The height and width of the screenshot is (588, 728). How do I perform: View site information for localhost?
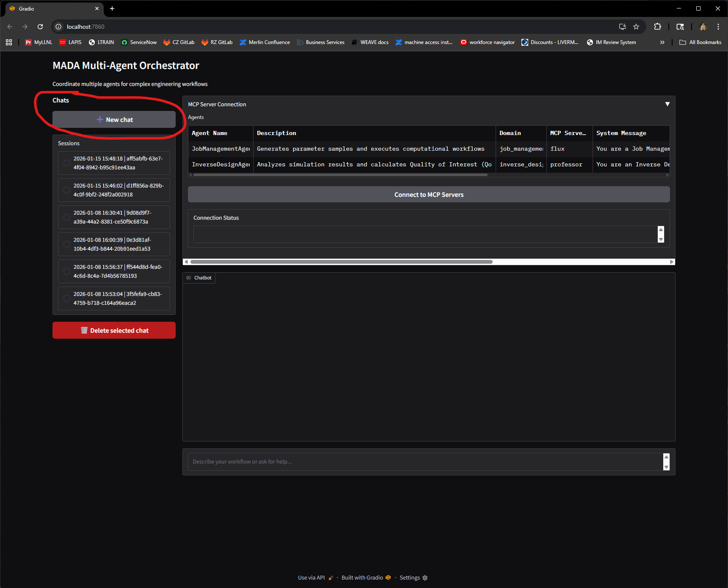[x=58, y=27]
